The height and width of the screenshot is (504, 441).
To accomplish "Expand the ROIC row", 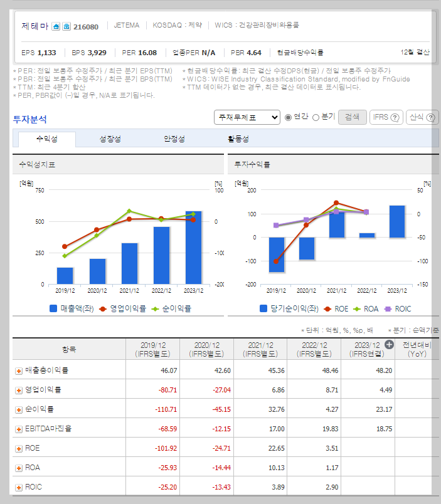I will click(x=19, y=488).
